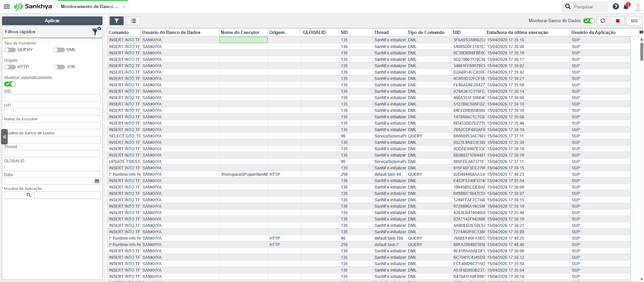Screen dimensions: 644x282
Task: Click the SID filter input
Action: (52, 98)
